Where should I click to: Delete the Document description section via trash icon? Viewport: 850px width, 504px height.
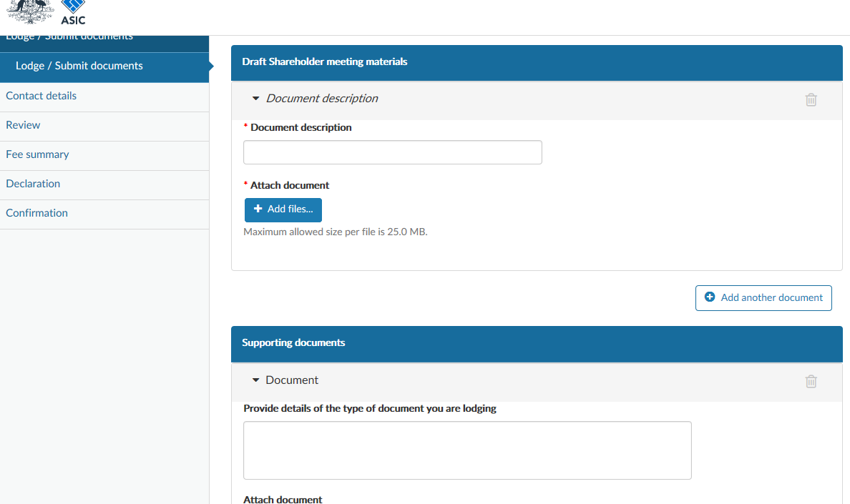click(x=811, y=99)
